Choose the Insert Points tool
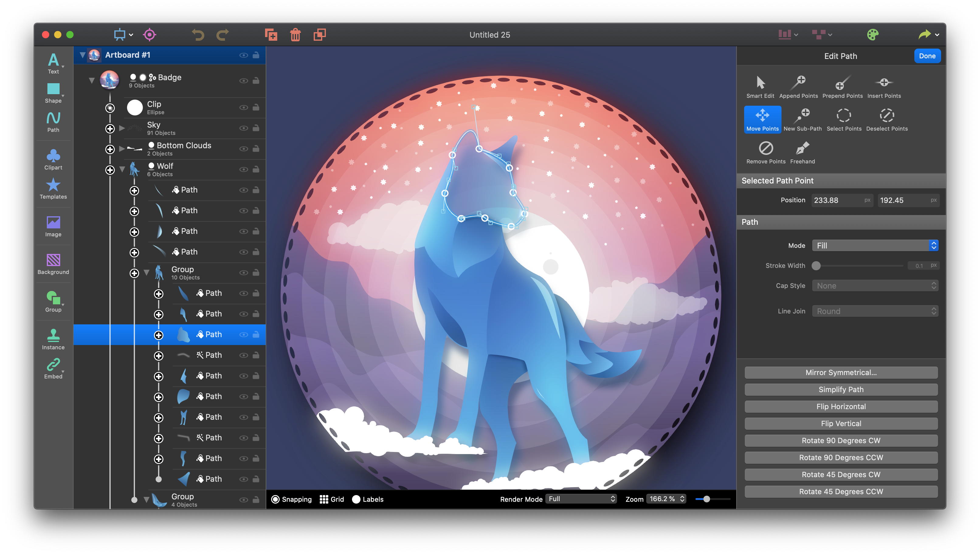The width and height of the screenshot is (980, 554). (x=884, y=87)
